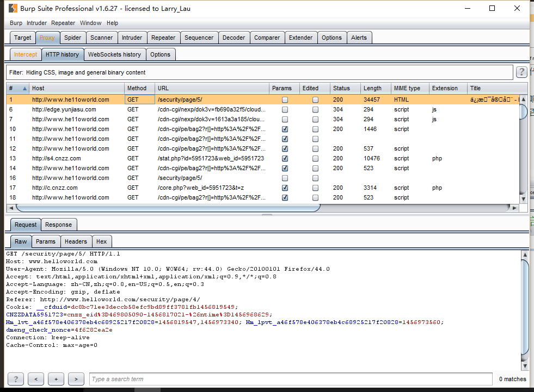Click the sort arrow in the # column
Viewport: 534px width, 392px height.
coord(24,89)
